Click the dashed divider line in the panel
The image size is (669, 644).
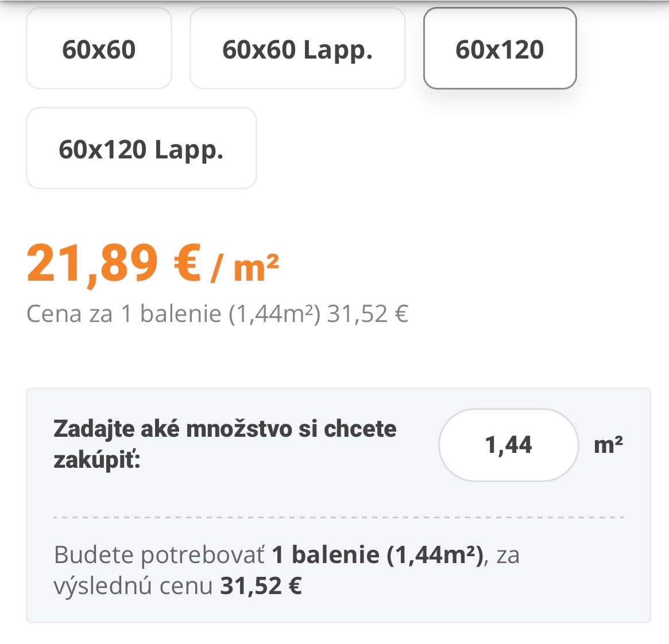tap(334, 516)
